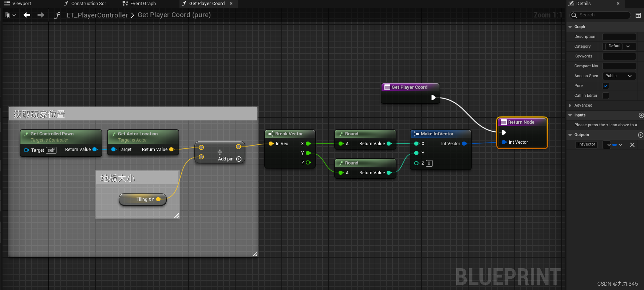Viewport: 644px width, 290px height.
Task: Add a new output parameter
Action: pos(641,135)
